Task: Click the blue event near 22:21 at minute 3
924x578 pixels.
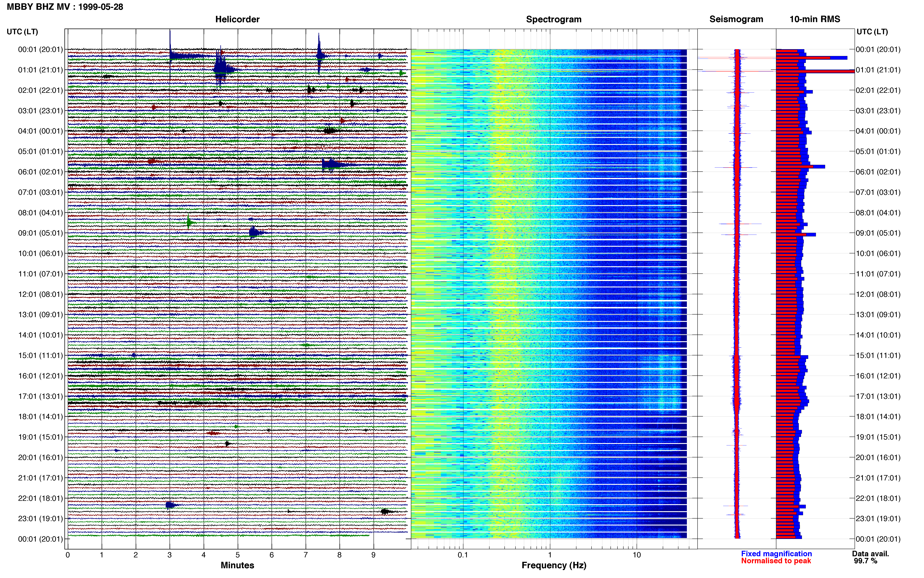Action: click(x=170, y=505)
